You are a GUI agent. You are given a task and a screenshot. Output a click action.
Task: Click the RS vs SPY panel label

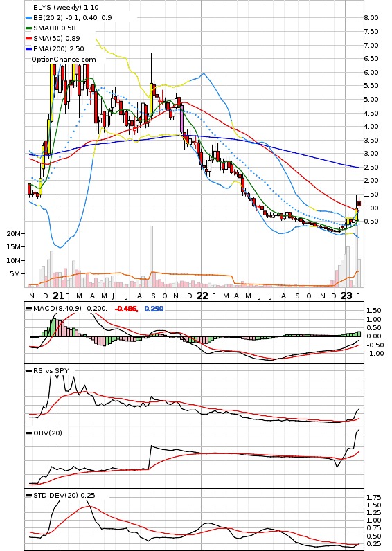[x=51, y=371]
